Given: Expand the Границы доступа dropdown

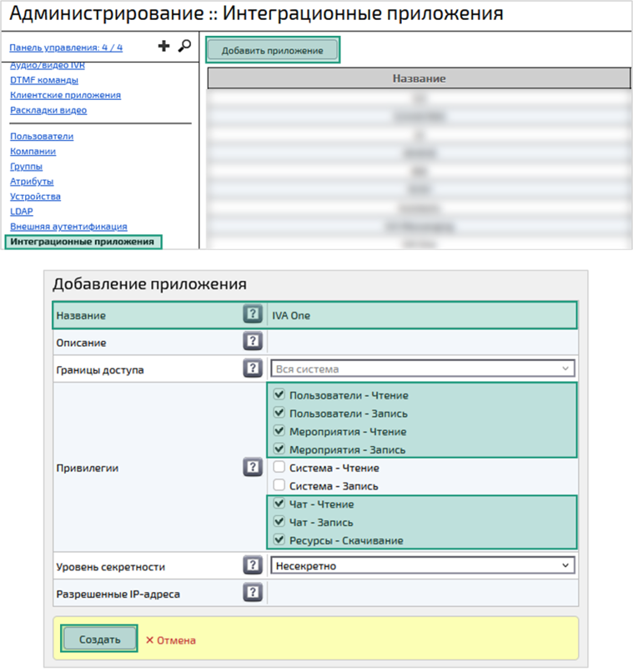Looking at the screenshot, I should (x=423, y=369).
